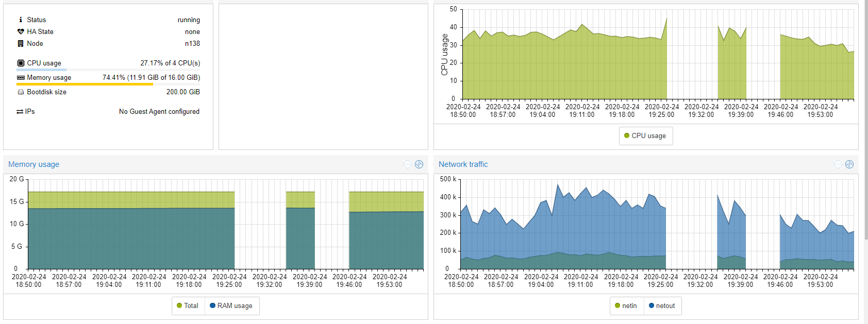The height and width of the screenshot is (324, 868).
Task: Click the blue CPU usage progress bar
Action: (41, 70)
